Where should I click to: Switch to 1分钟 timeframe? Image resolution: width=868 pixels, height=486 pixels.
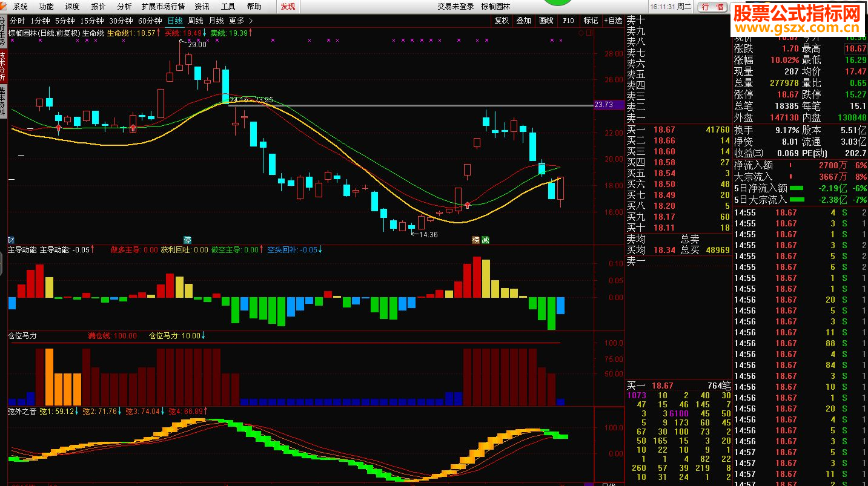40,21
